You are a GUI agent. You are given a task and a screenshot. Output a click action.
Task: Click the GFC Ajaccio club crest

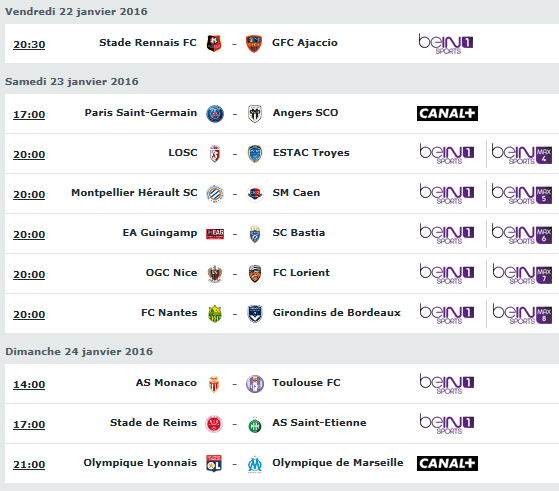click(x=254, y=44)
